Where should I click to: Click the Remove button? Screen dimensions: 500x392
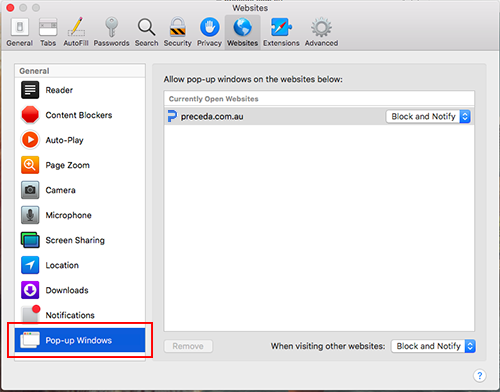[188, 346]
